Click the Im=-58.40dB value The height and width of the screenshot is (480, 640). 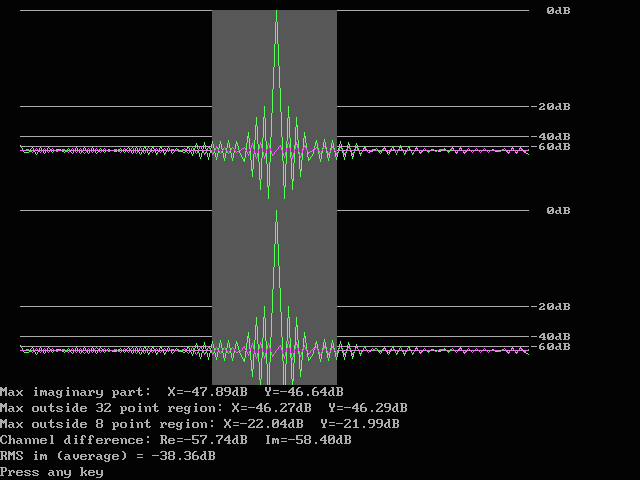pyautogui.click(x=308, y=440)
